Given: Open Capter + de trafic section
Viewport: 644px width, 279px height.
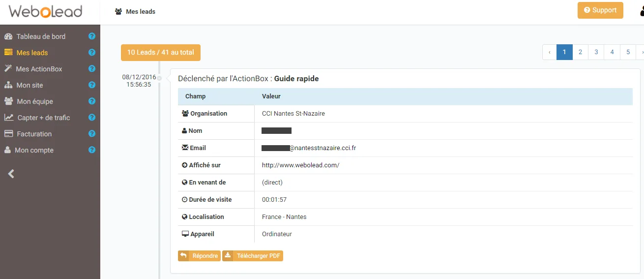Looking at the screenshot, I should coord(44,118).
